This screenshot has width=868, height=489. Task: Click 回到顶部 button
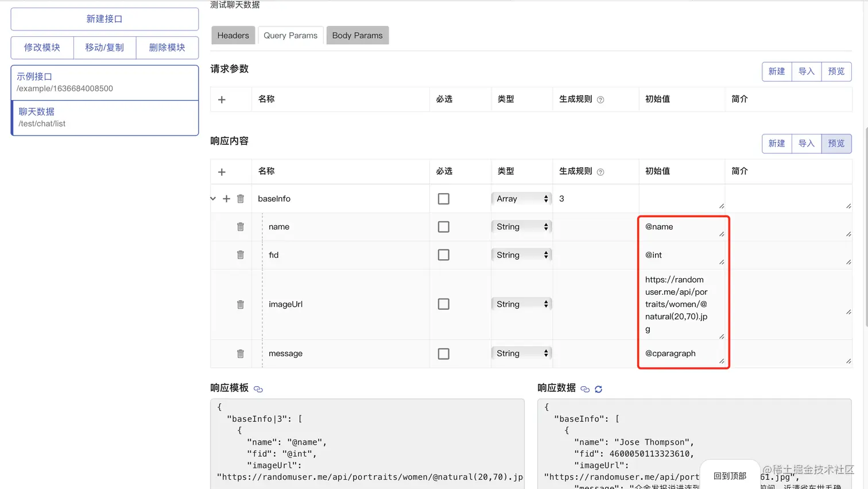pos(730,476)
